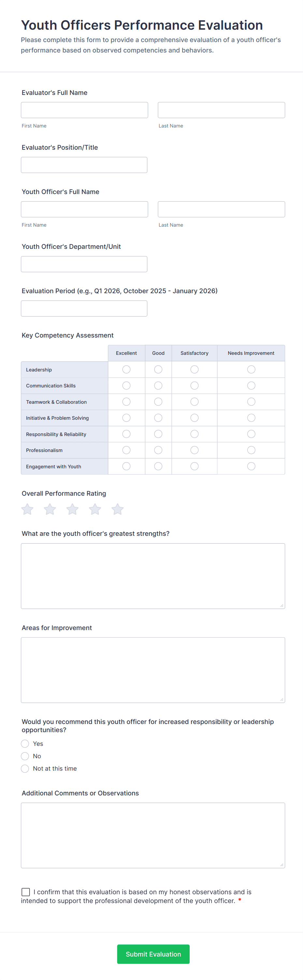Click the Evaluation Period field
303x980 pixels.
(84, 308)
